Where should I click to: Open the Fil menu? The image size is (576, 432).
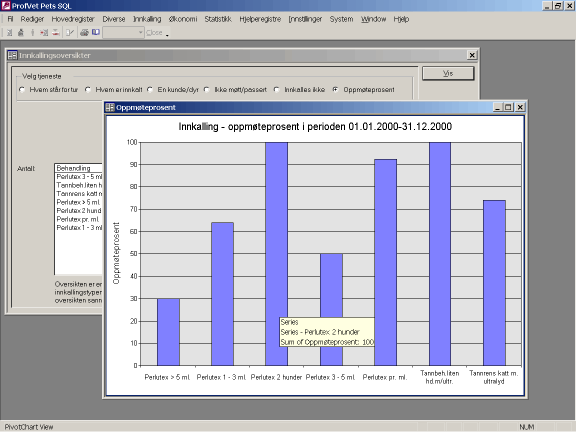(x=10, y=19)
